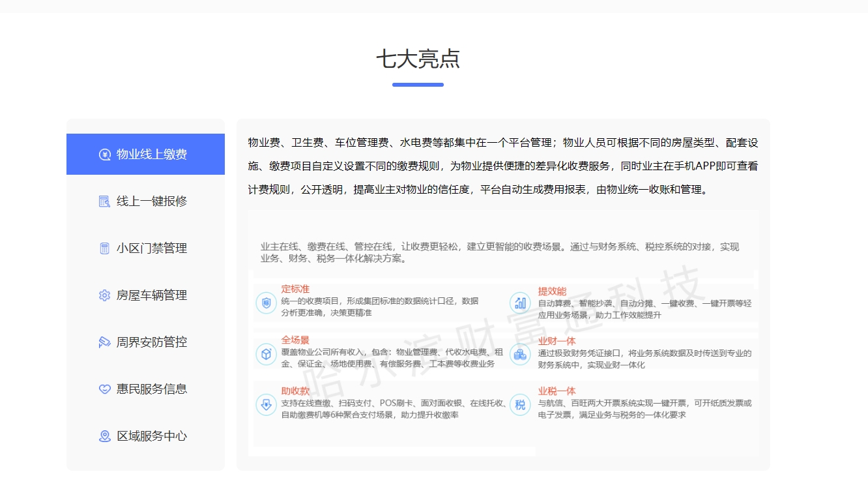Image resolution: width=868 pixels, height=504 pixels.
Task: Switch to the 线上一键报修 tab
Action: pyautogui.click(x=145, y=201)
